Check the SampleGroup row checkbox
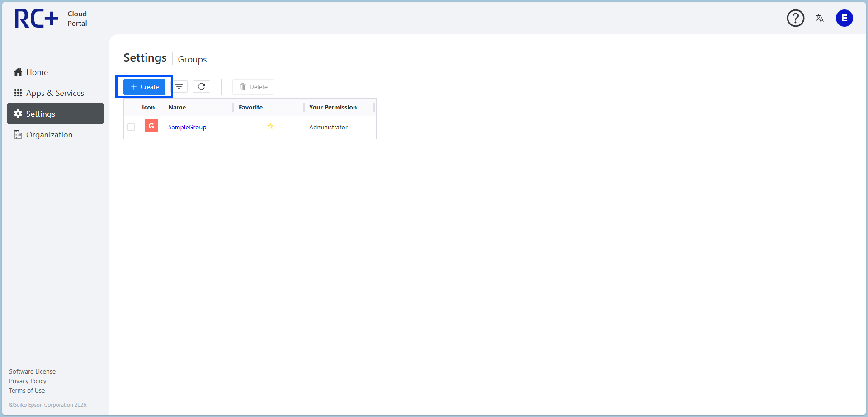The width and height of the screenshot is (868, 417). pyautogui.click(x=131, y=127)
